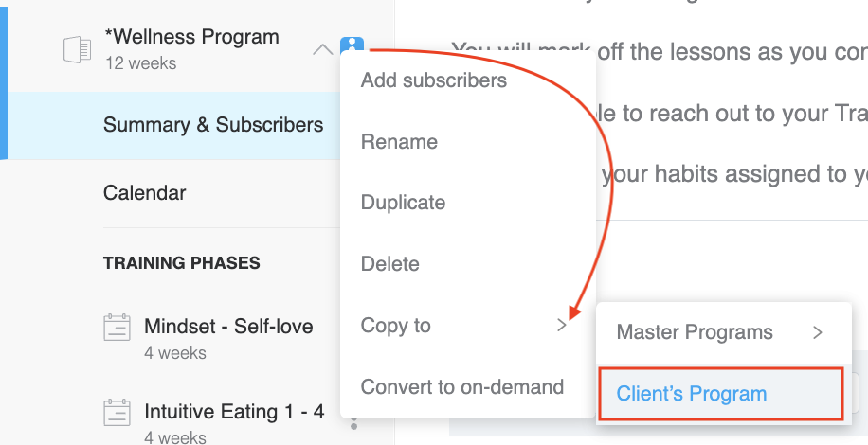Viewport: 868px width, 445px height.
Task: Select the *Wellness Program title
Action: (191, 37)
